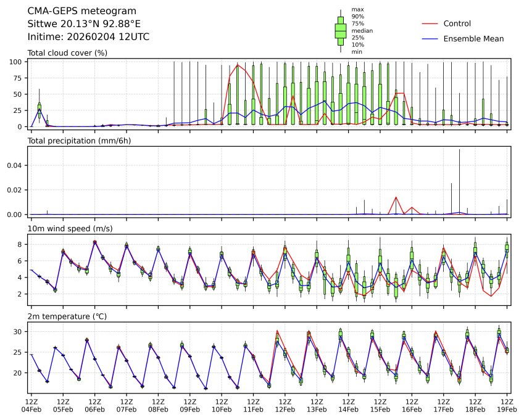The width and height of the screenshot is (524, 420).
Task: Click the red precipitation peak near 15Feb
Action: (x=396, y=197)
